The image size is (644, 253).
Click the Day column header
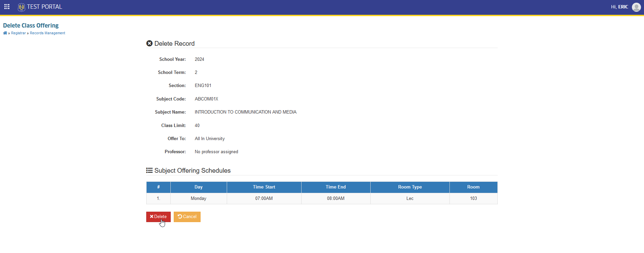tap(199, 187)
